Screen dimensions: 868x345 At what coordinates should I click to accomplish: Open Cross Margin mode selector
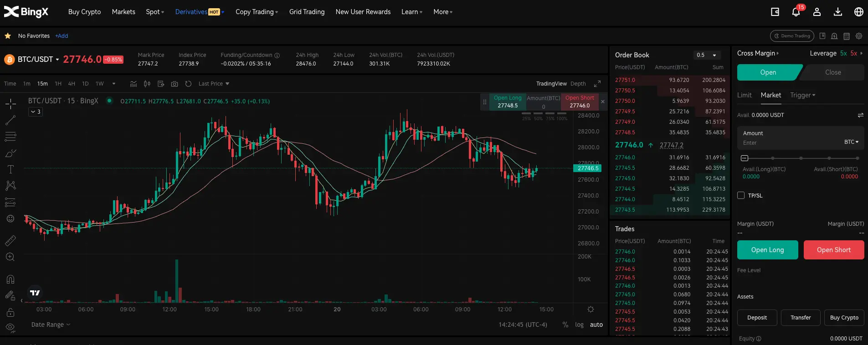[758, 53]
